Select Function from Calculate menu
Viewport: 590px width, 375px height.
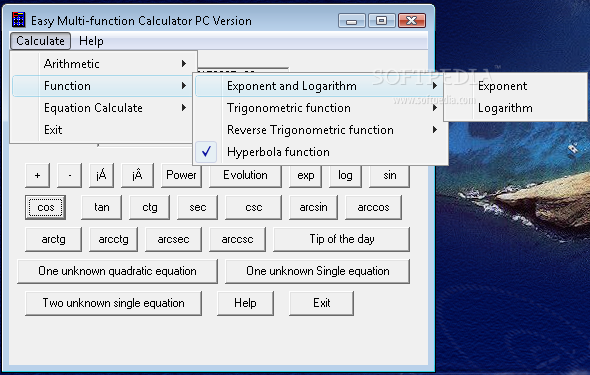pyautogui.click(x=103, y=86)
